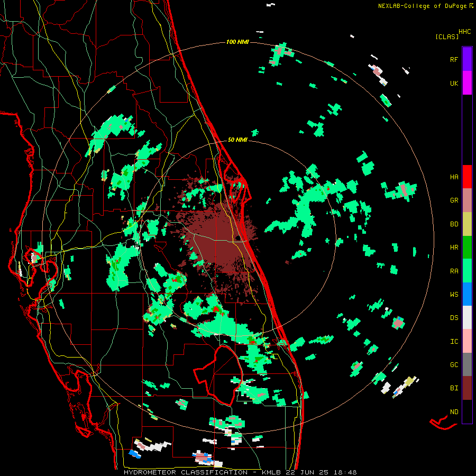Screen dimensions: 476x476
Task: Click the DS white legend swatch
Action: click(467, 317)
